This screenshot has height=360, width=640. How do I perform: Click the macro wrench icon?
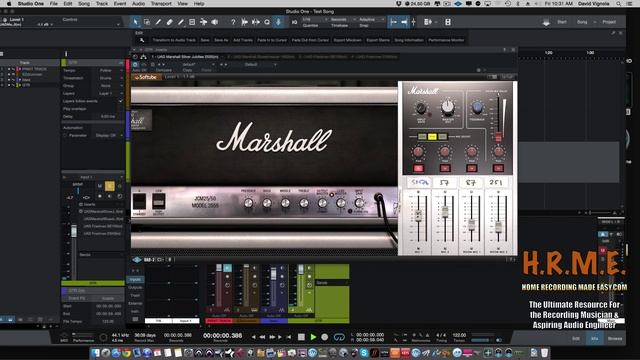tap(142, 40)
